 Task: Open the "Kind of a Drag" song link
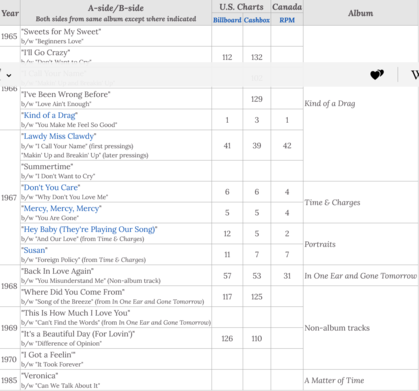coord(49,115)
